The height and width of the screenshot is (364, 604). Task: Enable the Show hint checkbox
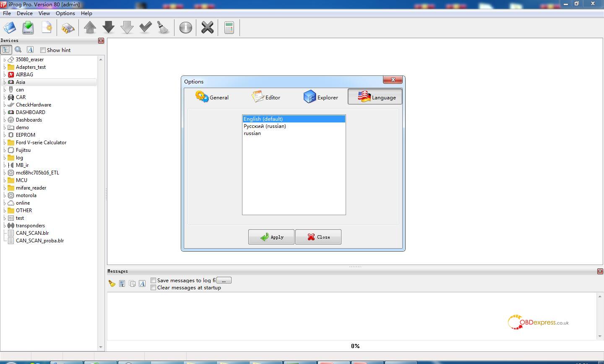tap(43, 50)
